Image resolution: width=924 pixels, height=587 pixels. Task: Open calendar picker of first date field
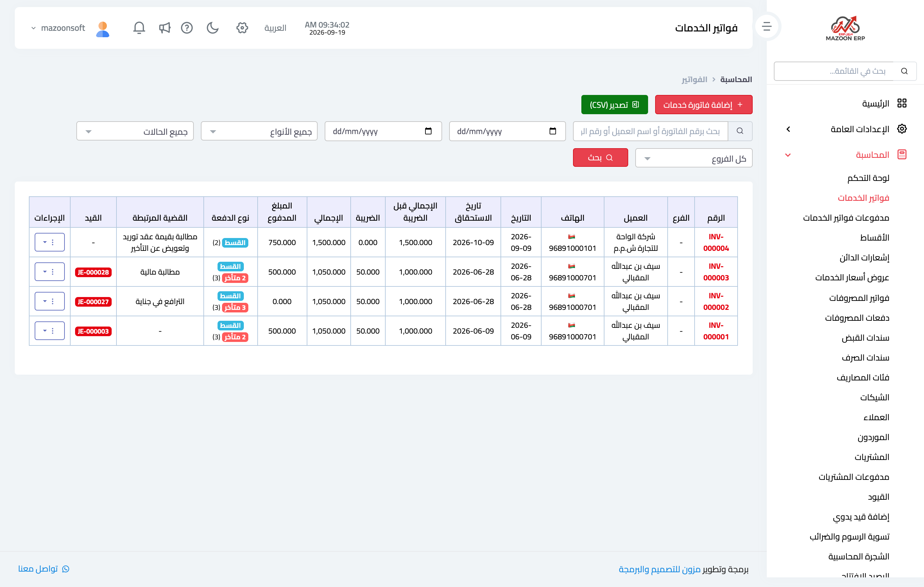pos(552,131)
